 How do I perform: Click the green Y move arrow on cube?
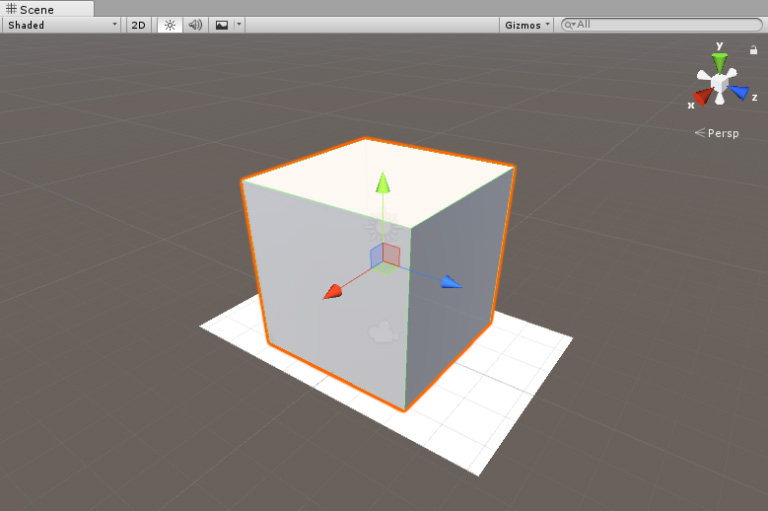(x=381, y=182)
